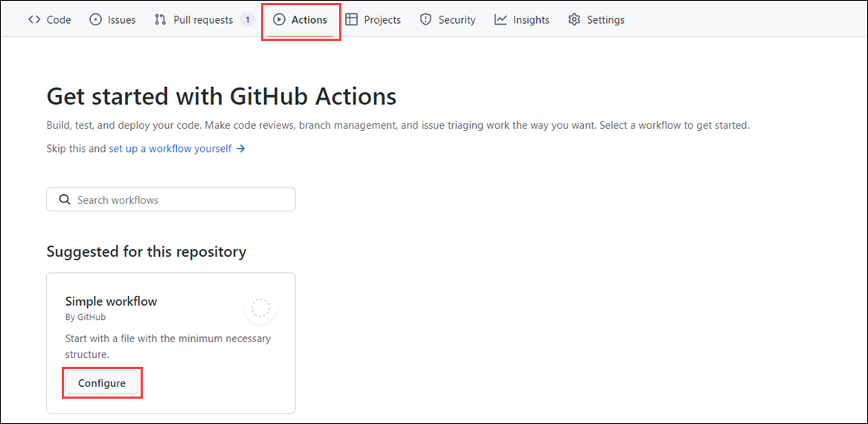The height and width of the screenshot is (424, 868).
Task: Click the Security shield icon
Action: [x=425, y=20]
